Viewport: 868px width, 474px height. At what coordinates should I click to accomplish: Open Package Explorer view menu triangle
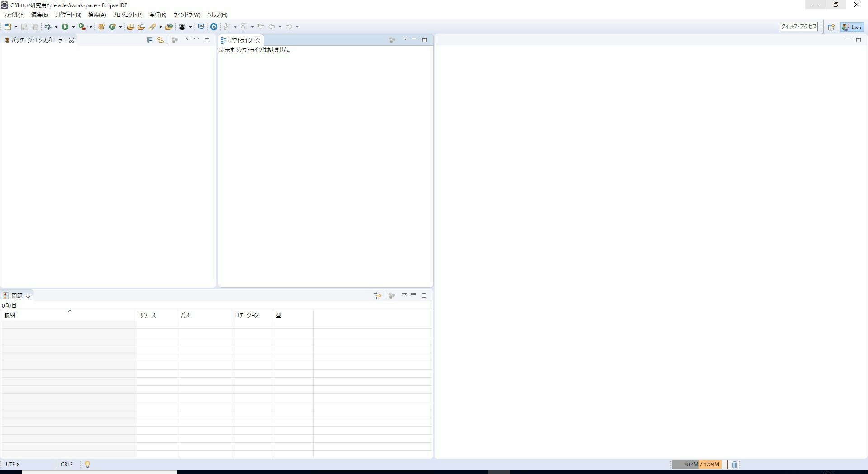[188, 39]
